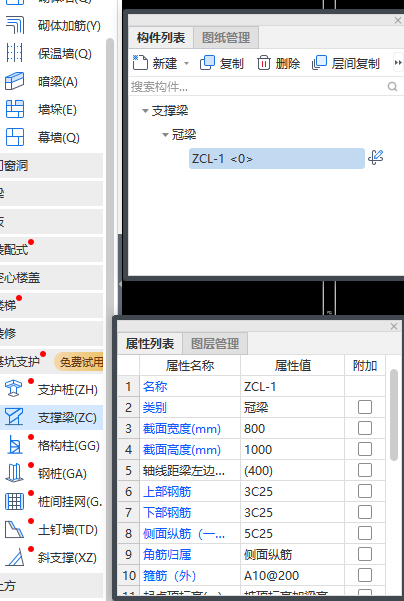This screenshot has height=601, width=404.
Task: Check 附加 box for 类别 row
Action: coord(365,407)
